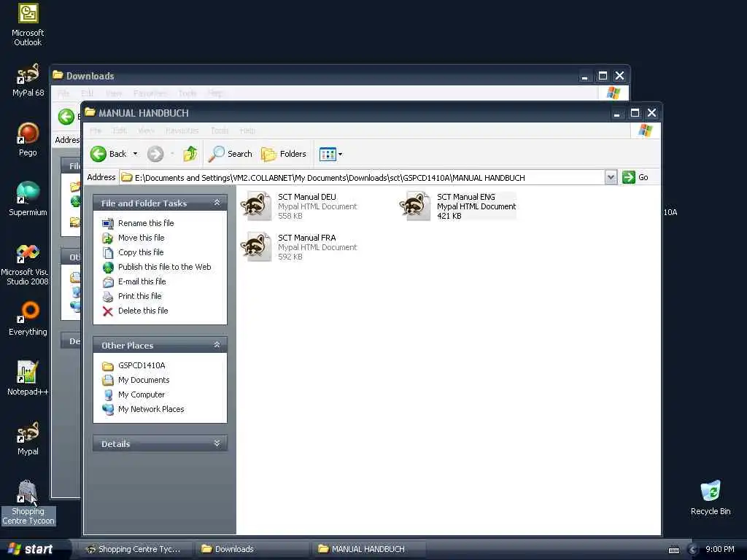Open the Views icon button
The image size is (747, 560).
click(x=328, y=155)
